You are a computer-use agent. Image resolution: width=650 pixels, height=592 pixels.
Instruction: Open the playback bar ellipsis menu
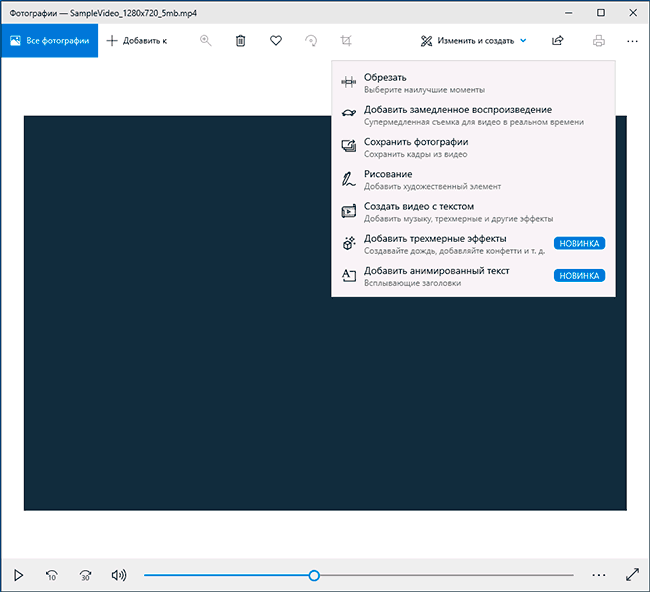tap(599, 575)
